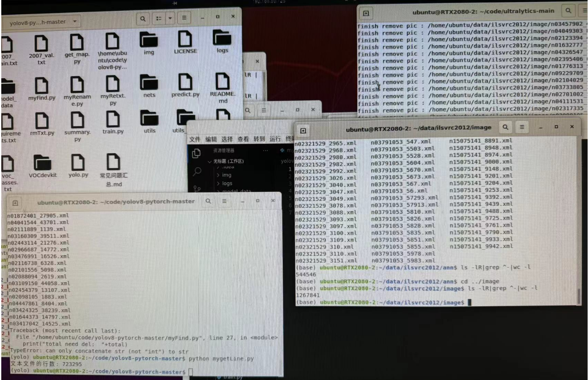Open hamburger menu of ilsvrc2012/image terminal
This screenshot has width=588, height=380.
click(522, 127)
